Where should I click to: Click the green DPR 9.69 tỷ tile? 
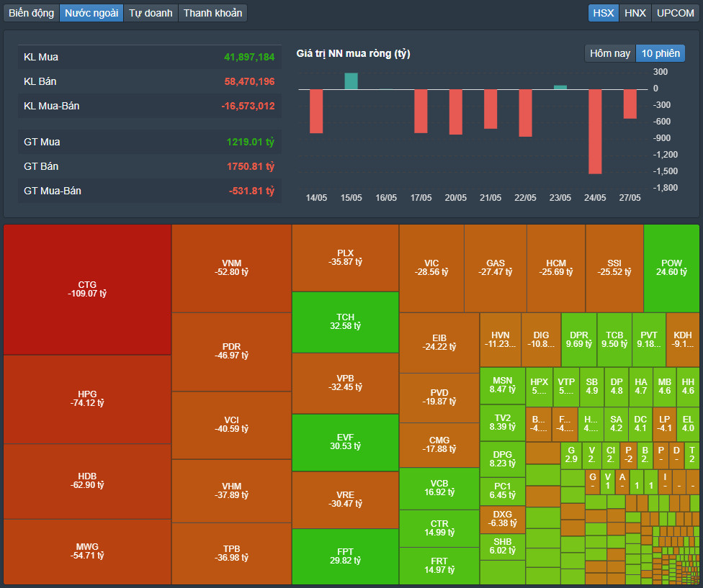[x=579, y=340]
